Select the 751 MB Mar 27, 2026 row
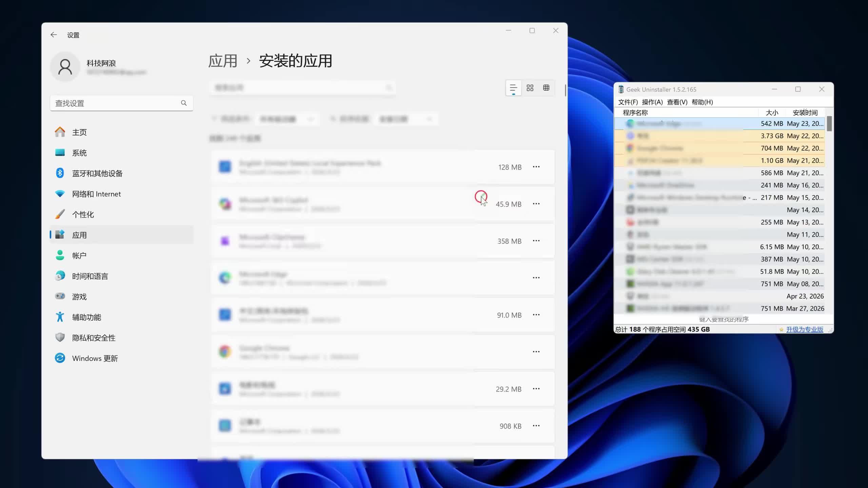Image resolution: width=868 pixels, height=488 pixels. [x=719, y=308]
